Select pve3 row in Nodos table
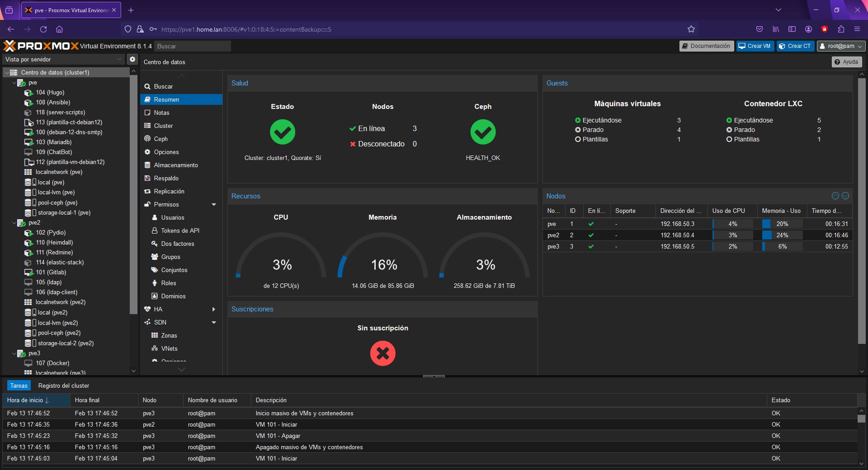Image resolution: width=868 pixels, height=470 pixels. [698, 246]
